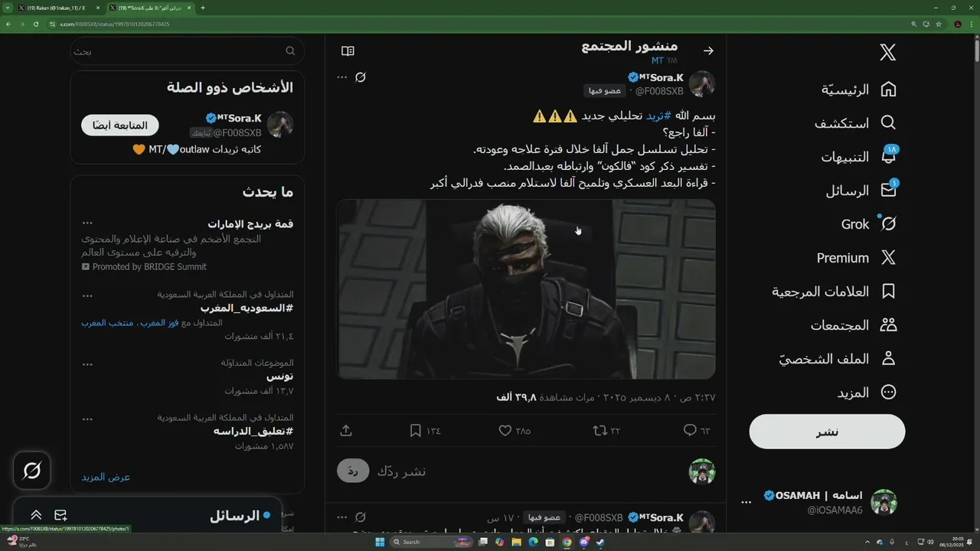Open trend #تعليق_الدراسه
Viewport: 980px width, 551px height.
coord(253,432)
